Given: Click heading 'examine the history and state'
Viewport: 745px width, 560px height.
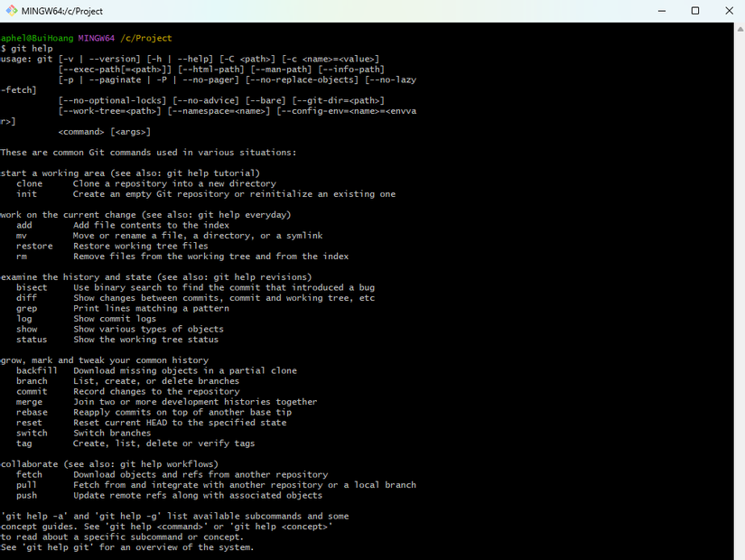Looking at the screenshot, I should pos(76,277).
